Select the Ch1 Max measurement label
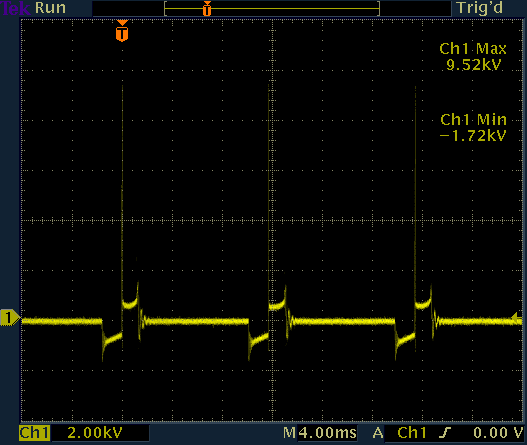 pos(473,49)
